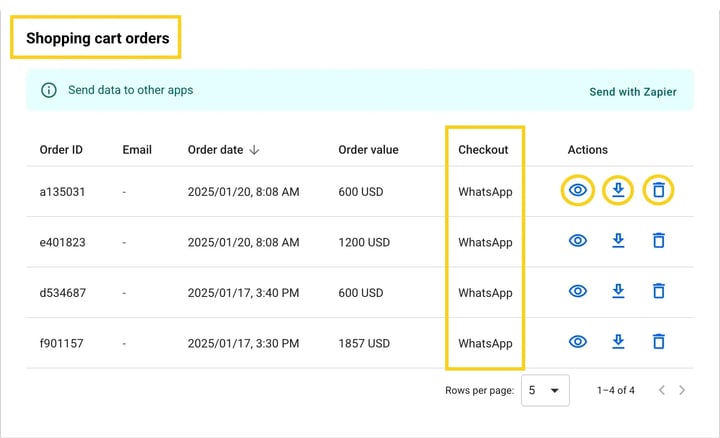
Task: Delete order a135031 with trash icon
Action: coord(658,190)
